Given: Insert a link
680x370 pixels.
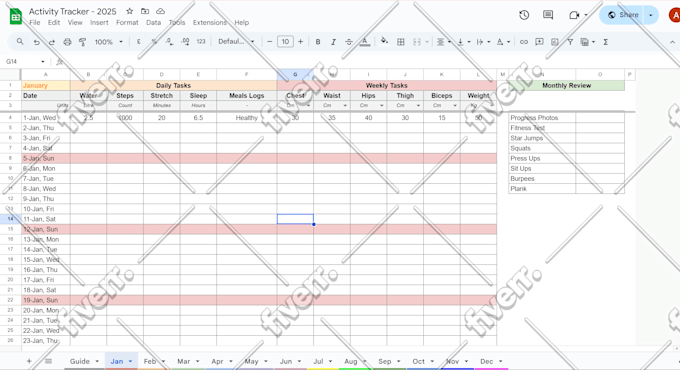Looking at the screenshot, I should coord(524,42).
